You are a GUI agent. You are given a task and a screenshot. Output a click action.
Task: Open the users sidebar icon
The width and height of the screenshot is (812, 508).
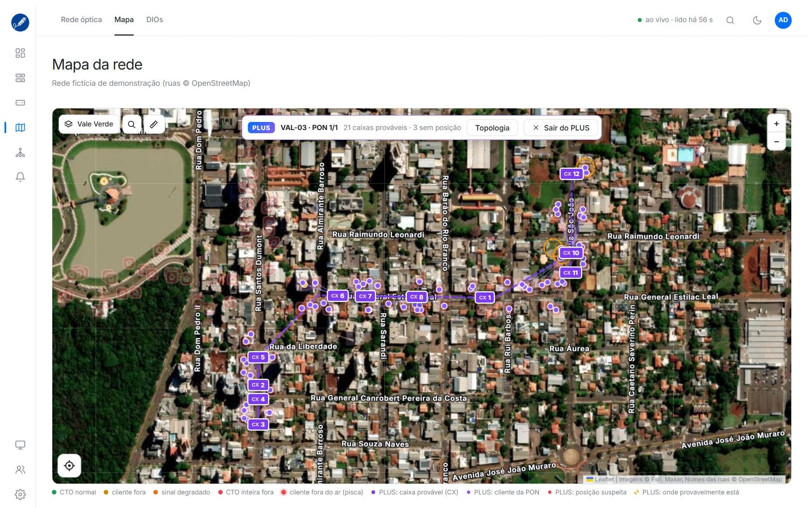pyautogui.click(x=20, y=470)
